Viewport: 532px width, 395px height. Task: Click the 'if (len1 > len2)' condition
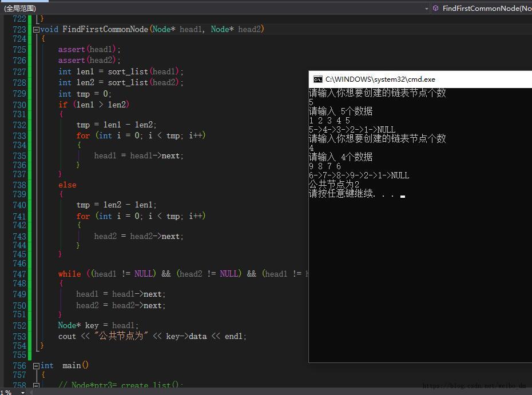[x=94, y=105]
